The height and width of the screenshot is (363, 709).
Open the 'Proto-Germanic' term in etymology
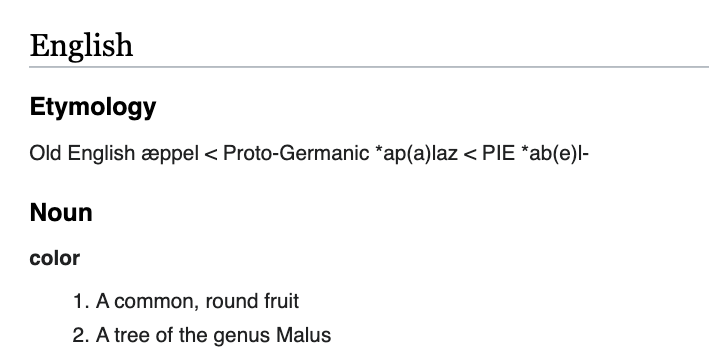coord(296,154)
